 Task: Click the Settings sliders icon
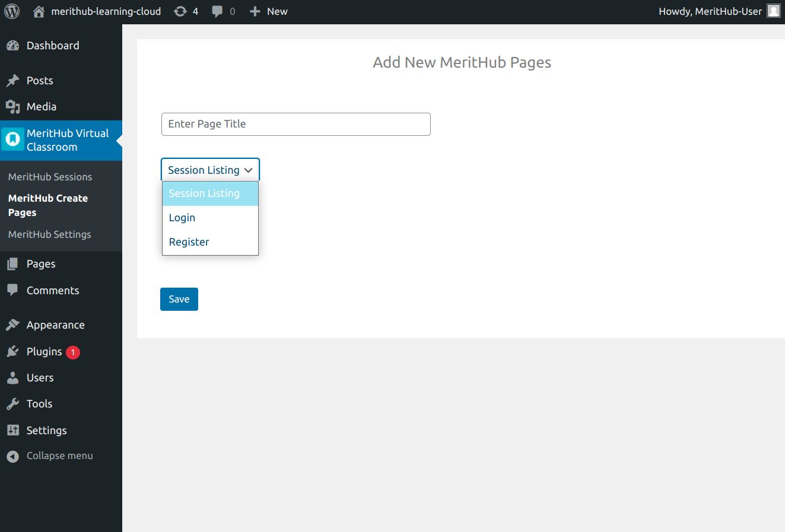(x=12, y=430)
